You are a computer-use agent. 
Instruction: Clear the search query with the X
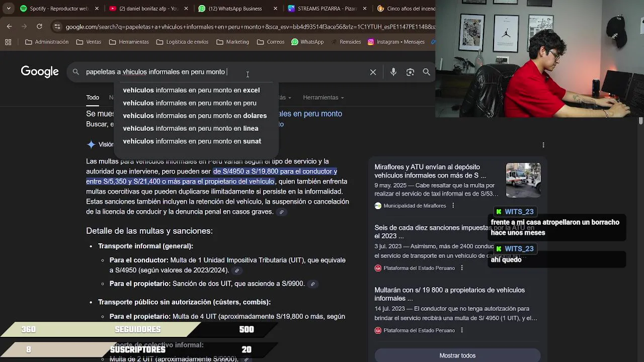tap(373, 72)
